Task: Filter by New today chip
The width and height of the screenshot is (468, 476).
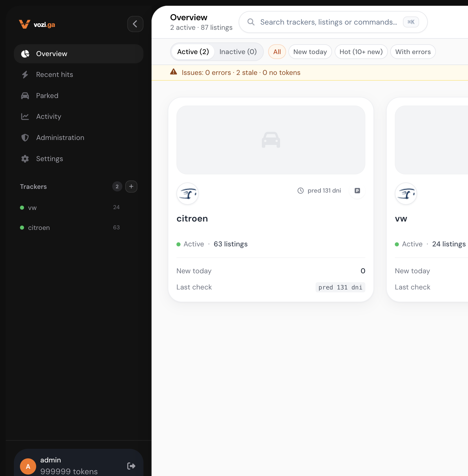Action: click(310, 52)
